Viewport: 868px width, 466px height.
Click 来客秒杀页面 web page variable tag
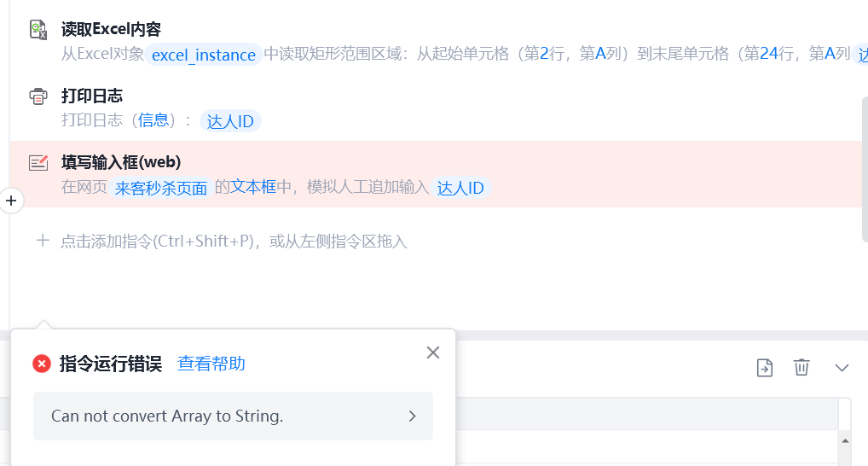161,189
